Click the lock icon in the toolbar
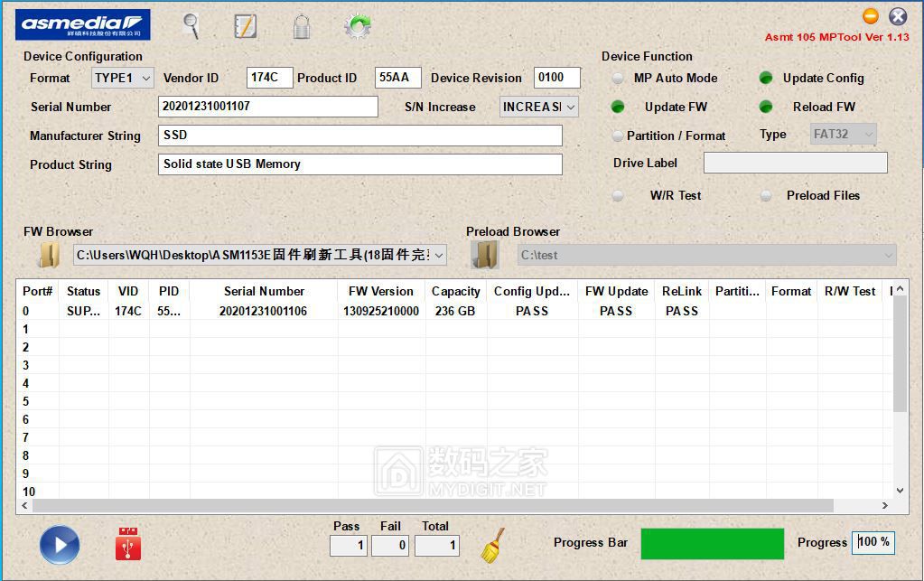The image size is (924, 581). pos(301,25)
